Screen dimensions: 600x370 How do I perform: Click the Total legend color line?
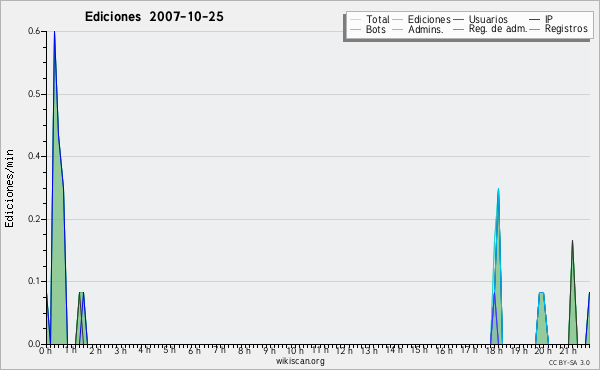(x=355, y=20)
